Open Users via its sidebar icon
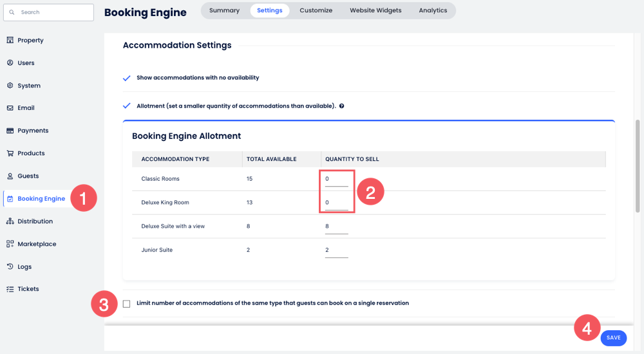 coord(10,63)
